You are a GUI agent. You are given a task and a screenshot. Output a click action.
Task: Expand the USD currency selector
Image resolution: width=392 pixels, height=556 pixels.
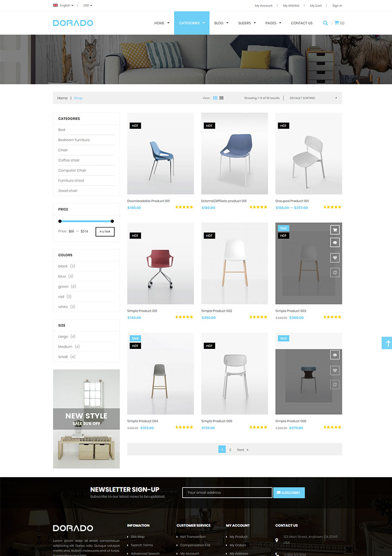(87, 6)
